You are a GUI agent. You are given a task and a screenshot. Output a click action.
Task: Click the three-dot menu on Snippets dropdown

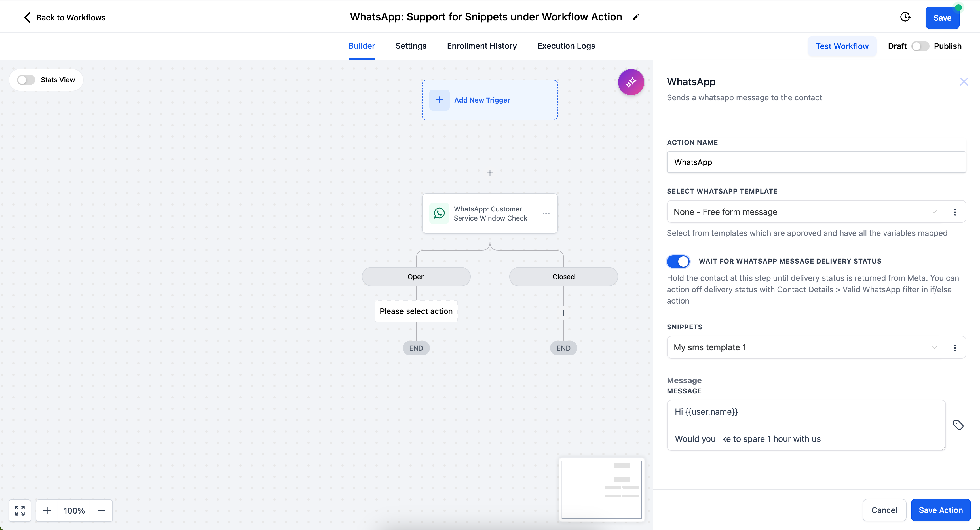click(x=955, y=347)
